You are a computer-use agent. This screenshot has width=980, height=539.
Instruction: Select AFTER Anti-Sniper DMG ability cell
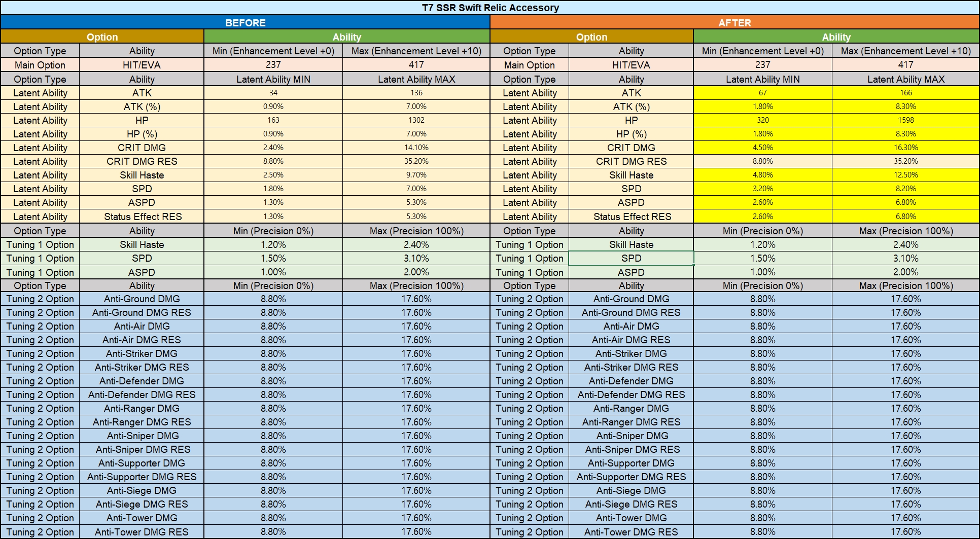click(631, 436)
